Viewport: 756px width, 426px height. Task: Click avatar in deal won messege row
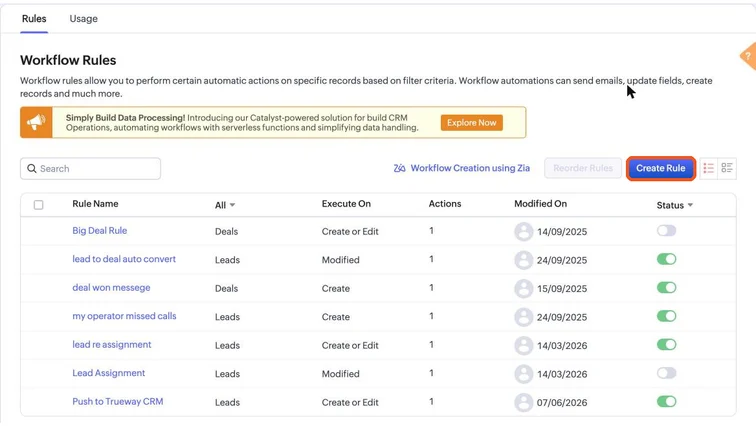(523, 288)
